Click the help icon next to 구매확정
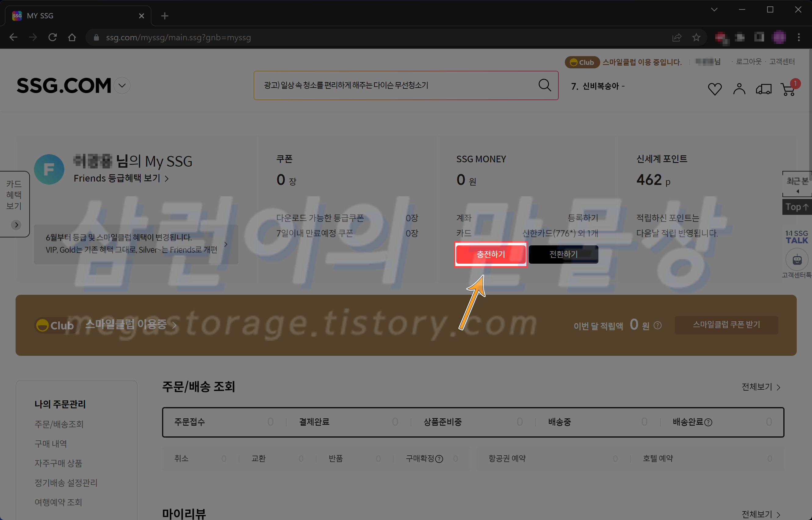 [x=439, y=459]
